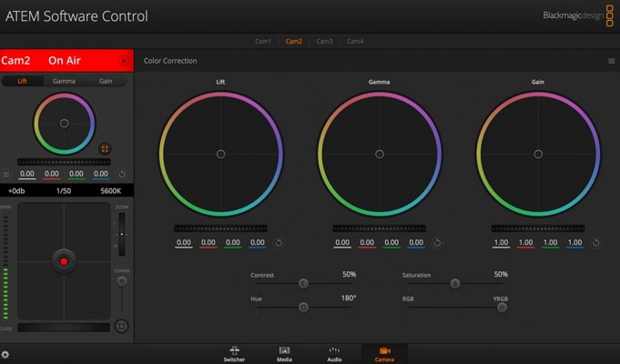
Task: Click the Saturation slider handle
Action: (455, 283)
